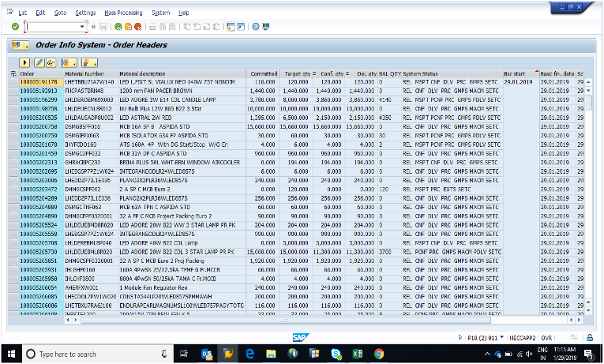
Task: Open the Mass Processing menu
Action: 123,13
